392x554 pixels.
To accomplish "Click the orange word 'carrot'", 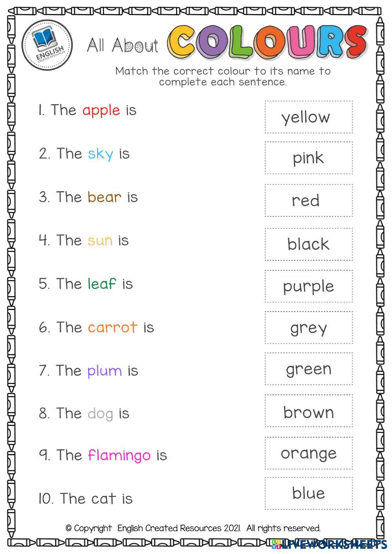I will (x=113, y=327).
